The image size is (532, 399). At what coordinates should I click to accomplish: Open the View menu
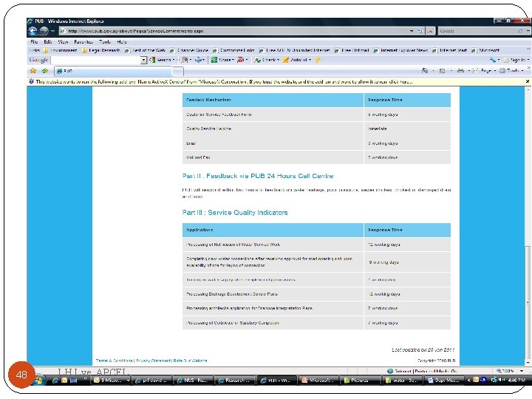pos(63,41)
